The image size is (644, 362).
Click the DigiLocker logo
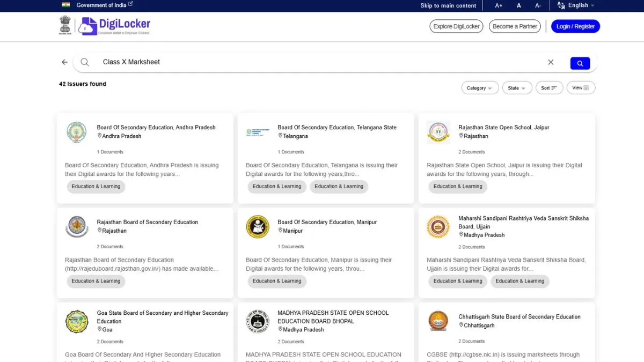pyautogui.click(x=115, y=26)
